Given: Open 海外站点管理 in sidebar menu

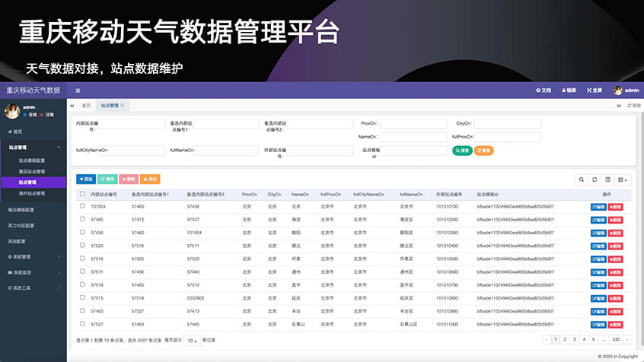Looking at the screenshot, I should tap(37, 193).
